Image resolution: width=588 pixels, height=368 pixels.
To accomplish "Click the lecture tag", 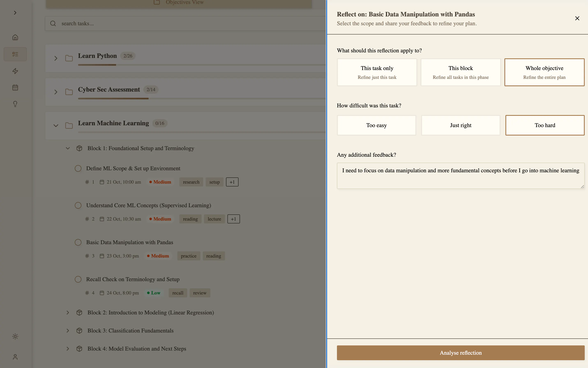I will (214, 219).
